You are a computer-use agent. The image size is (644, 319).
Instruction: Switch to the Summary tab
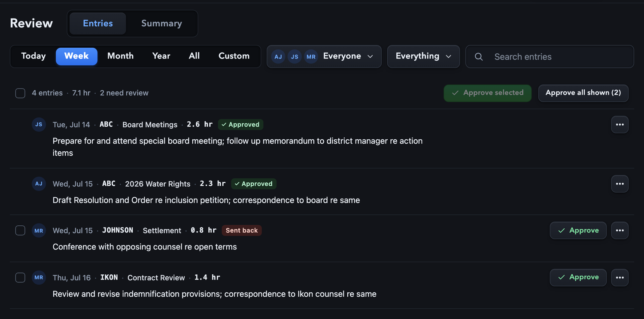[161, 24]
